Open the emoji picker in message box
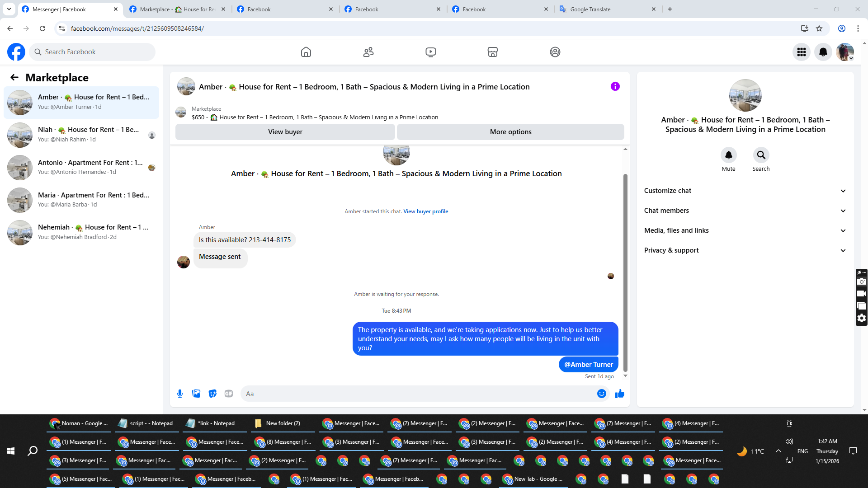 pos(601,394)
